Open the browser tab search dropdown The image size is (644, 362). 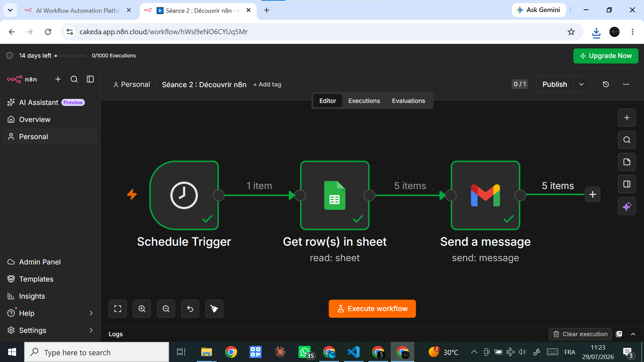point(10,10)
